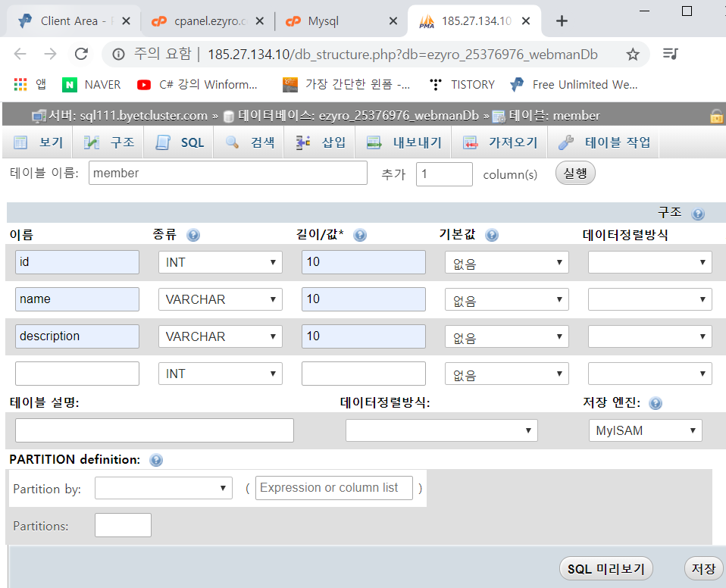This screenshot has width=726, height=588.
Task: Click the table comments (테이블 설명) field
Action: pos(155,430)
